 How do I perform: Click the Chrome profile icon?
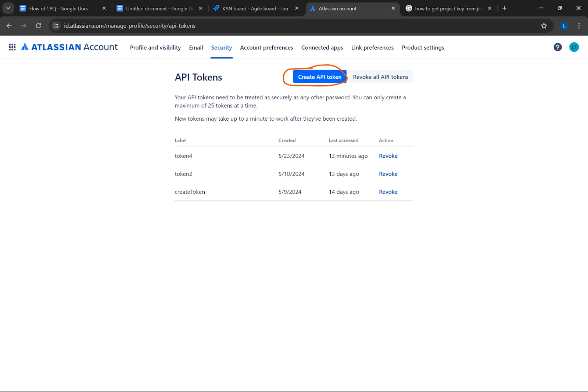[x=564, y=26]
